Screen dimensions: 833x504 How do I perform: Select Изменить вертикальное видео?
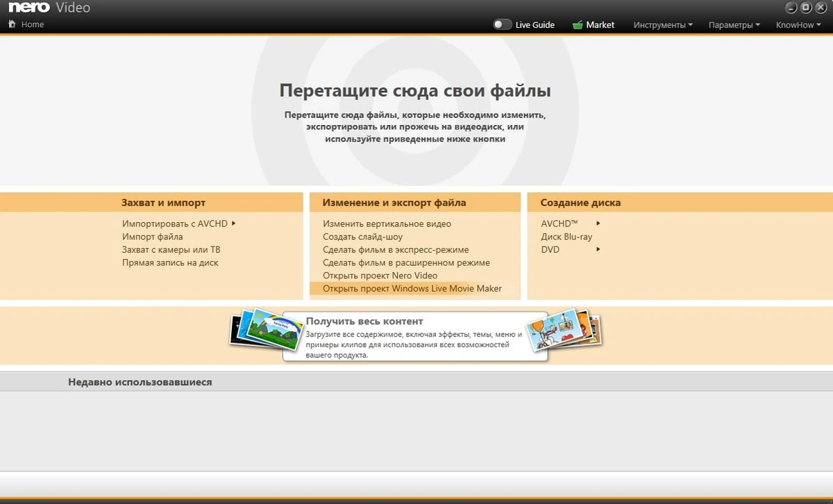click(387, 224)
